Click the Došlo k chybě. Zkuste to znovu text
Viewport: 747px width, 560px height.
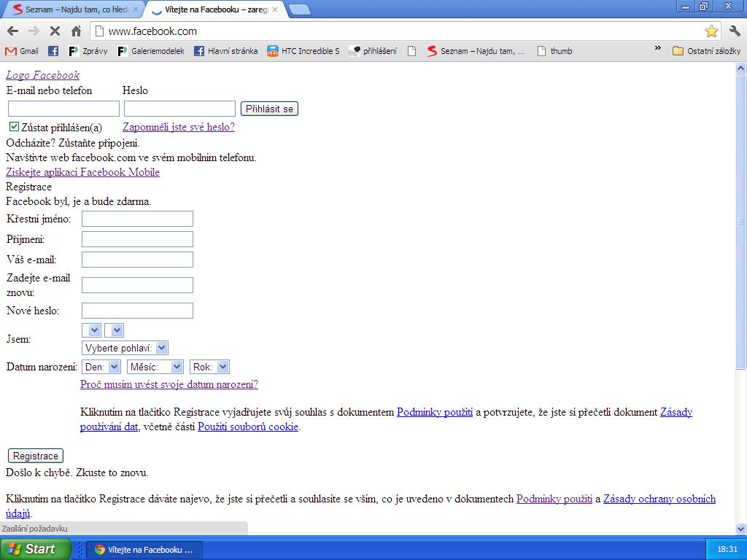[x=77, y=472]
